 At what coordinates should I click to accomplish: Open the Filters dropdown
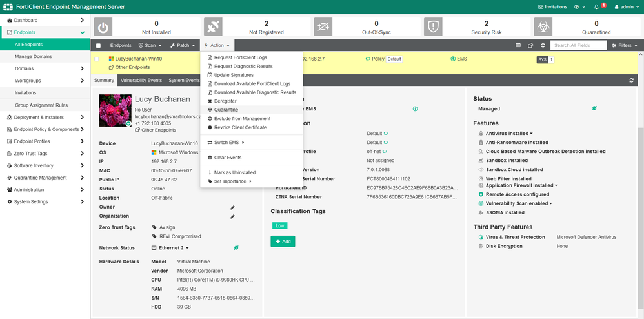625,45
